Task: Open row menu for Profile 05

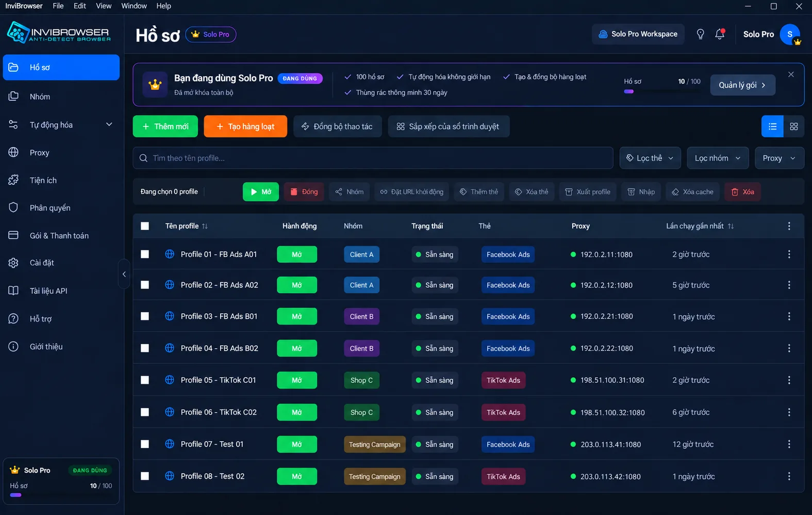Action: pos(789,380)
